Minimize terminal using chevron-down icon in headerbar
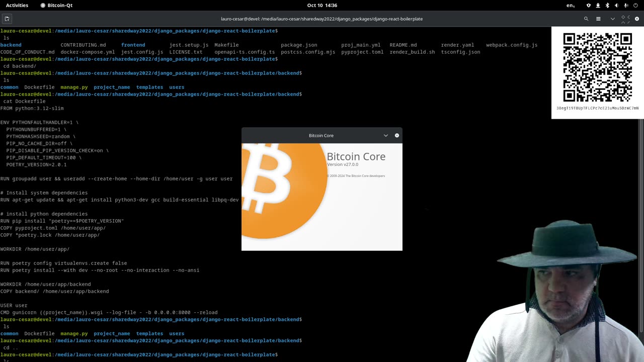This screenshot has width=644, height=362. [x=612, y=19]
